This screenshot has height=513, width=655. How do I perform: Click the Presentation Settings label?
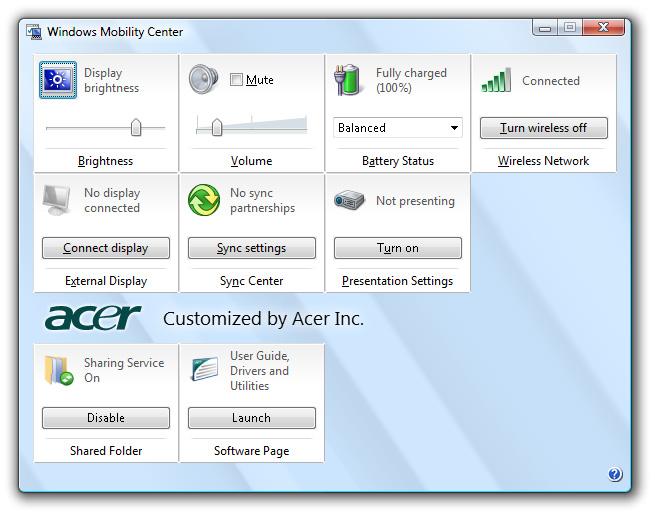tap(397, 281)
